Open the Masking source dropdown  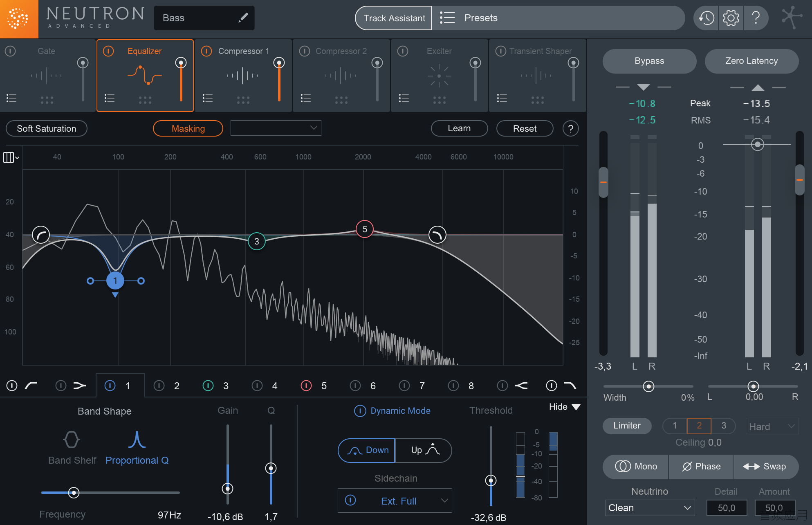pyautogui.click(x=276, y=128)
